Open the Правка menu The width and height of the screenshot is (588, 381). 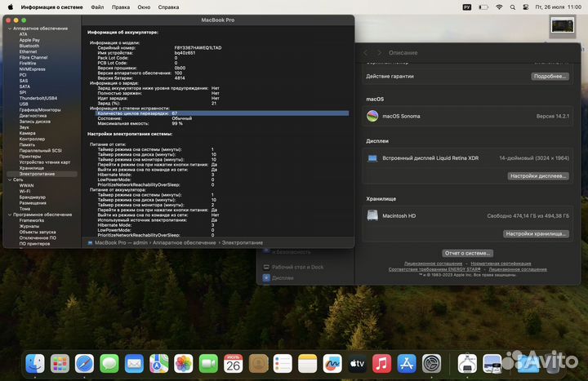pyautogui.click(x=121, y=7)
